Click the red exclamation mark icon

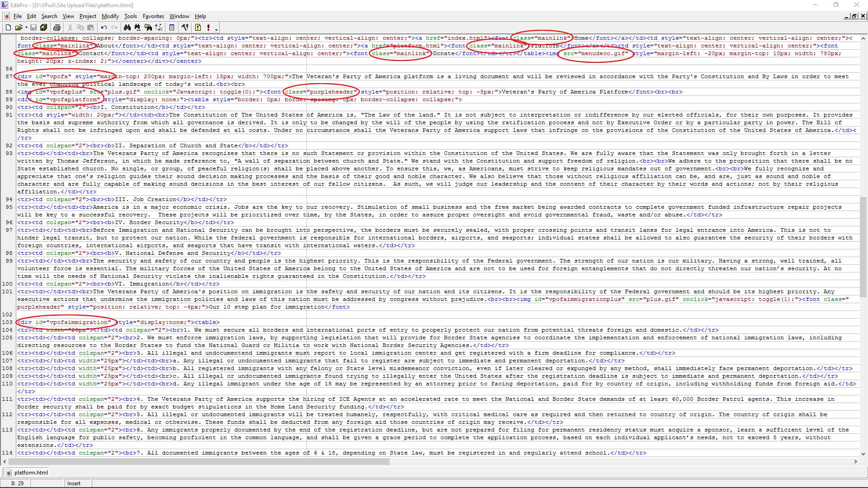pyautogui.click(x=208, y=28)
